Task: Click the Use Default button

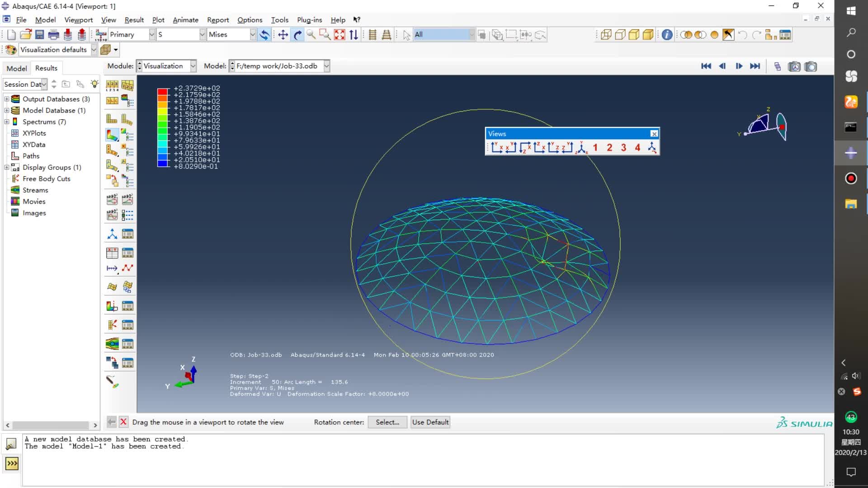Action: tap(430, 422)
